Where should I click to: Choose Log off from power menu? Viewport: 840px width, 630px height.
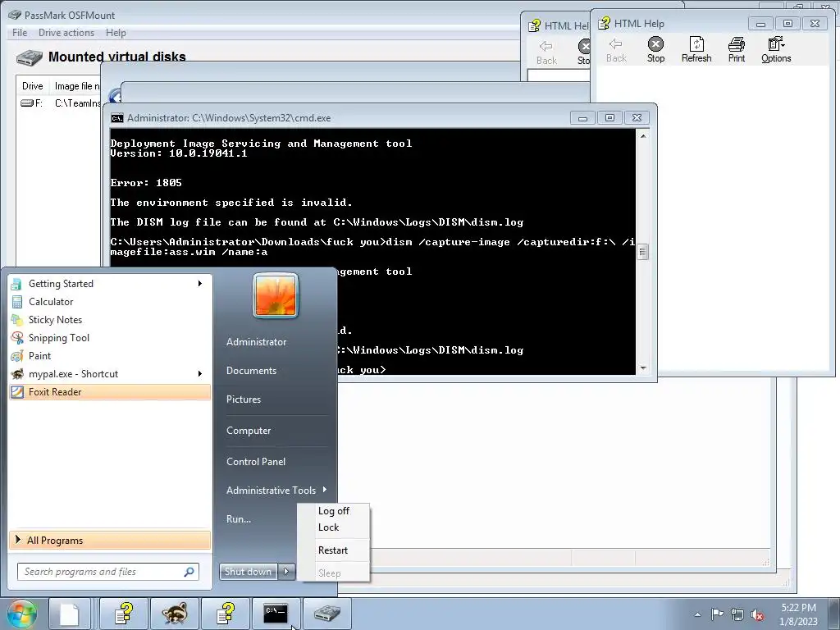334,511
